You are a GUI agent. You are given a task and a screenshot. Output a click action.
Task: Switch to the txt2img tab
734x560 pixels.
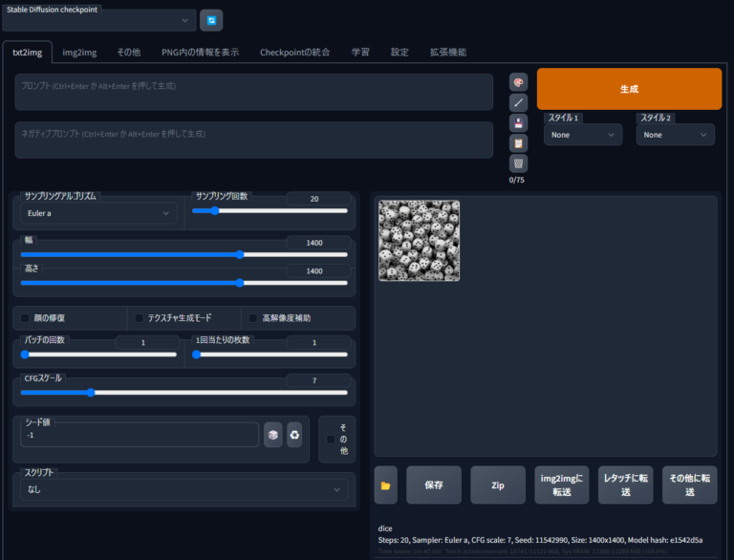point(27,53)
